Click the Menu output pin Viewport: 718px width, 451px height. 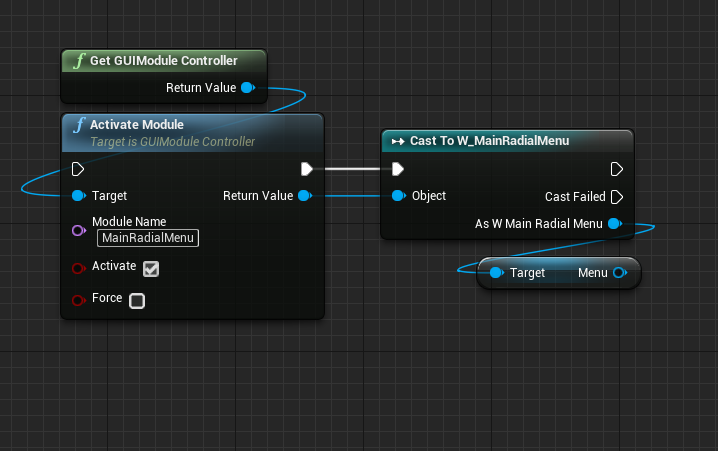point(619,273)
